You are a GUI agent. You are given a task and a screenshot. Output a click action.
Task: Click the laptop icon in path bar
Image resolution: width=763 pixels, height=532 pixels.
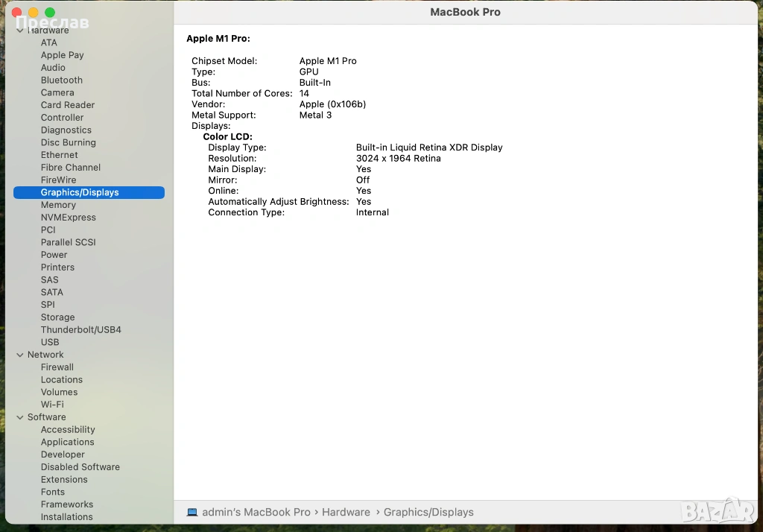(x=192, y=513)
